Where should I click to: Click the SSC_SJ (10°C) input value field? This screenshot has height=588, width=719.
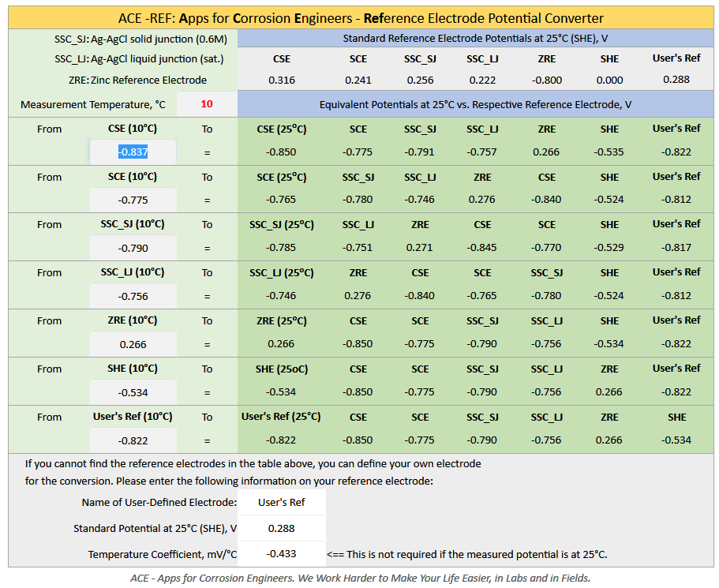(x=133, y=249)
